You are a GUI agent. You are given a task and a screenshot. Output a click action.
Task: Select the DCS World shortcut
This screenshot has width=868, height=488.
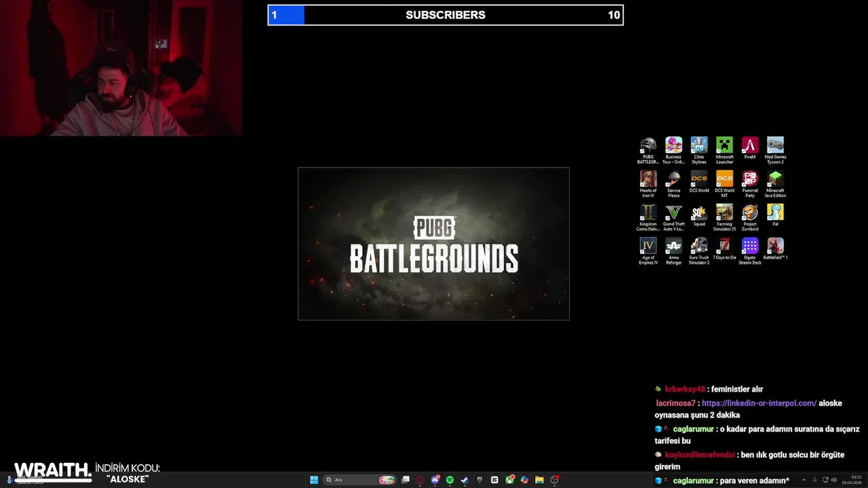pyautogui.click(x=699, y=182)
